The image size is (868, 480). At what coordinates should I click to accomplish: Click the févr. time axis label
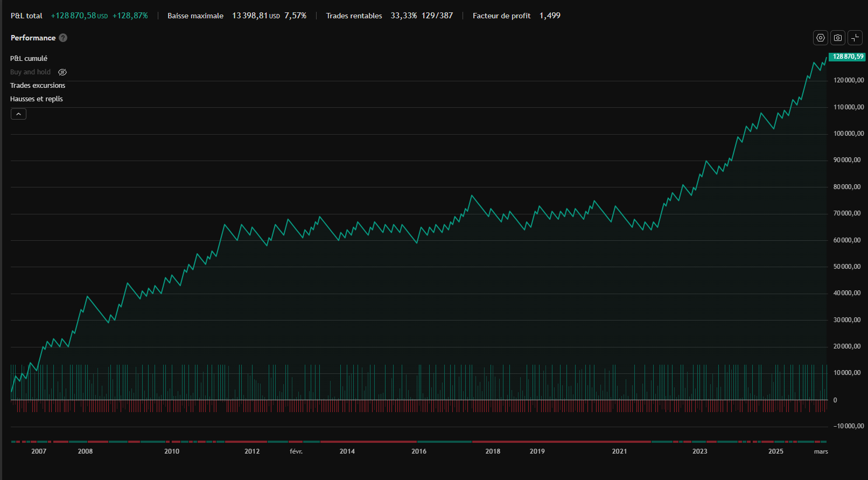296,451
